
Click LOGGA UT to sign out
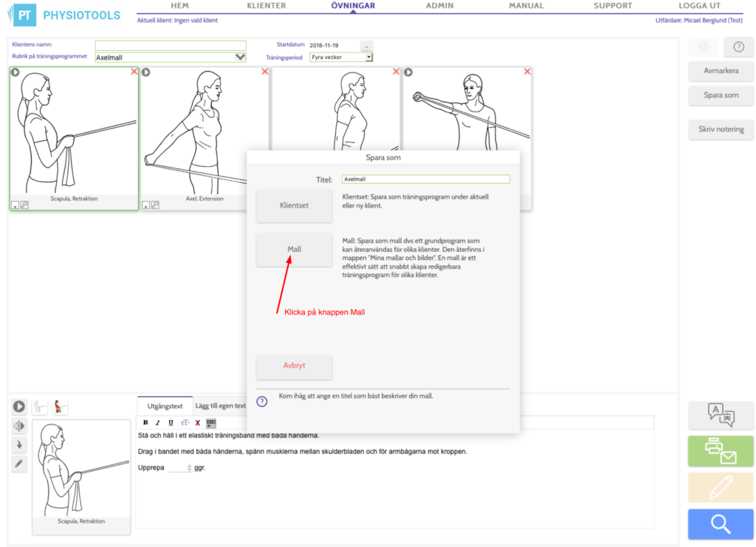pos(700,6)
